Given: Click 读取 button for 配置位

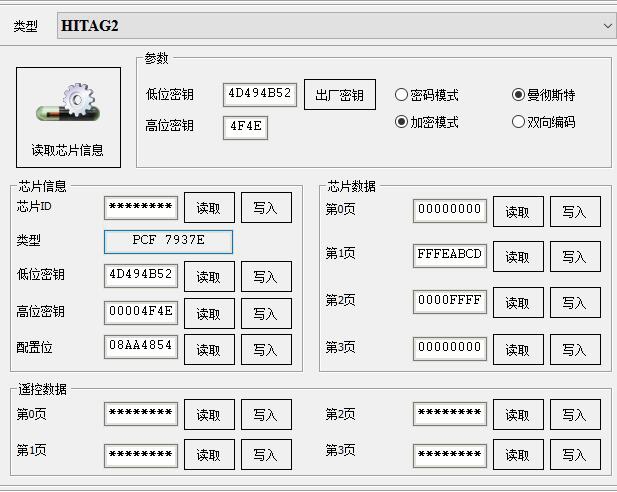Looking at the screenshot, I should click(209, 349).
